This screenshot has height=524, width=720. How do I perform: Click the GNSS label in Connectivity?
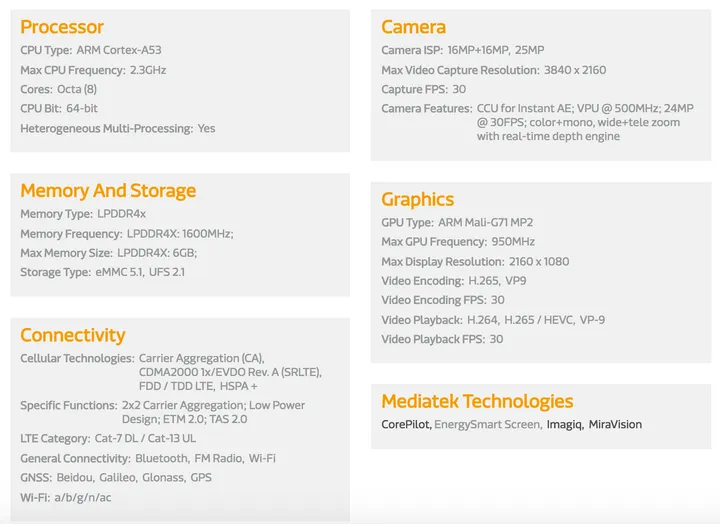click(37, 478)
